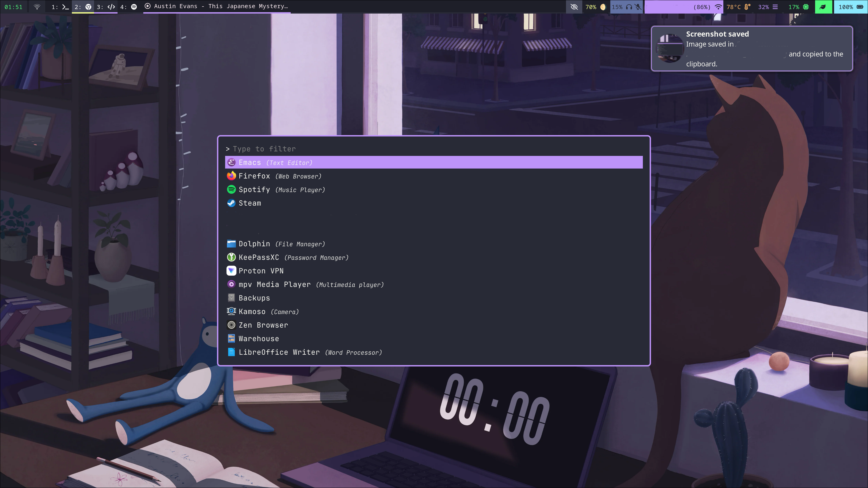Open Zen Browser icon
Screen dimensions: 868x488
click(231, 325)
